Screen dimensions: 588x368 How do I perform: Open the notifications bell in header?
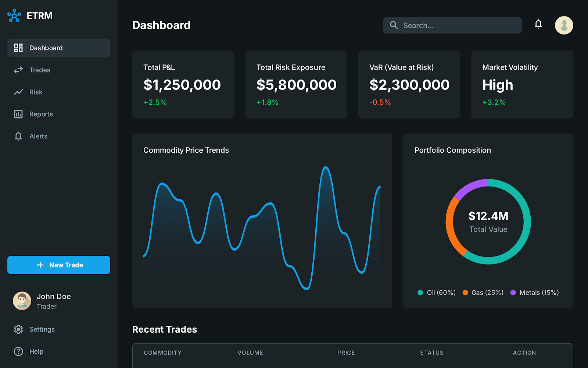point(538,25)
